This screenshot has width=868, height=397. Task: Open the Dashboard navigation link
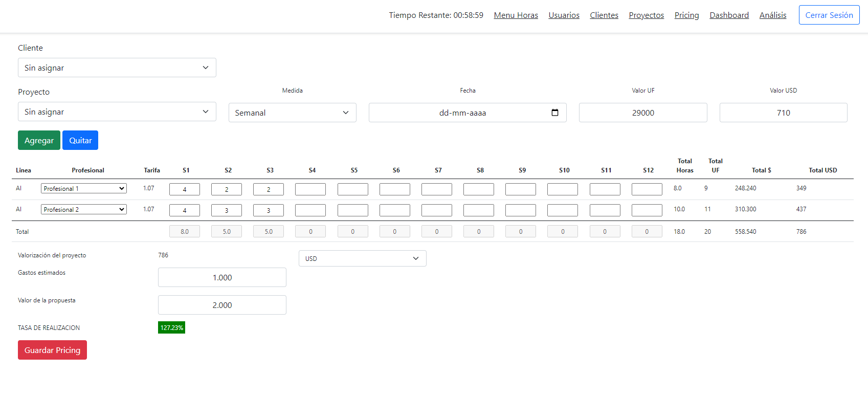(729, 15)
